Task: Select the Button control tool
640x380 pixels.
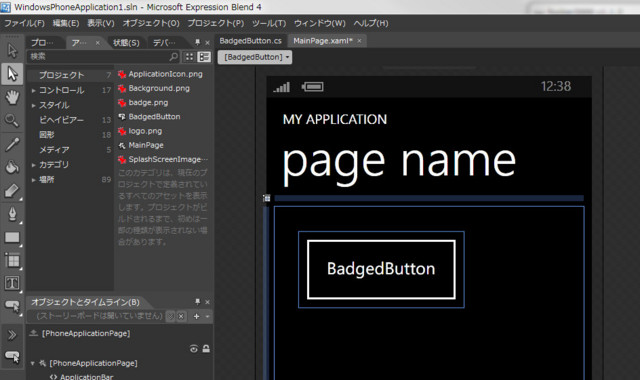Action: pyautogui.click(x=12, y=306)
